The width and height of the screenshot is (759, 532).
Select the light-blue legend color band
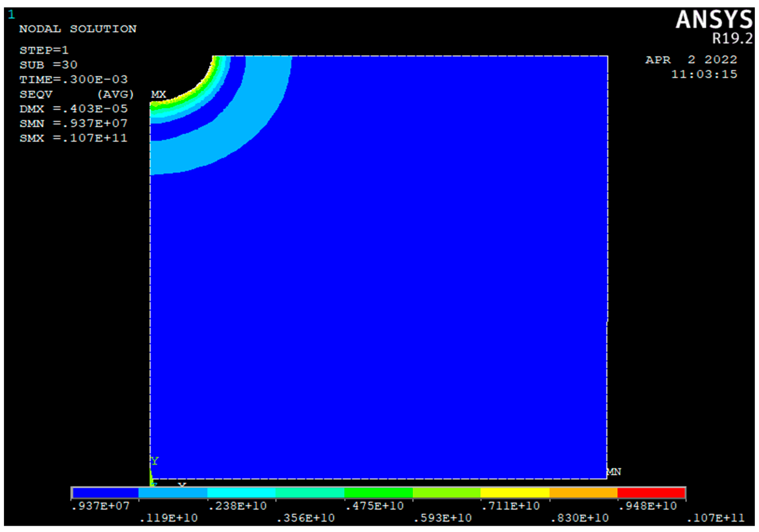(x=173, y=493)
